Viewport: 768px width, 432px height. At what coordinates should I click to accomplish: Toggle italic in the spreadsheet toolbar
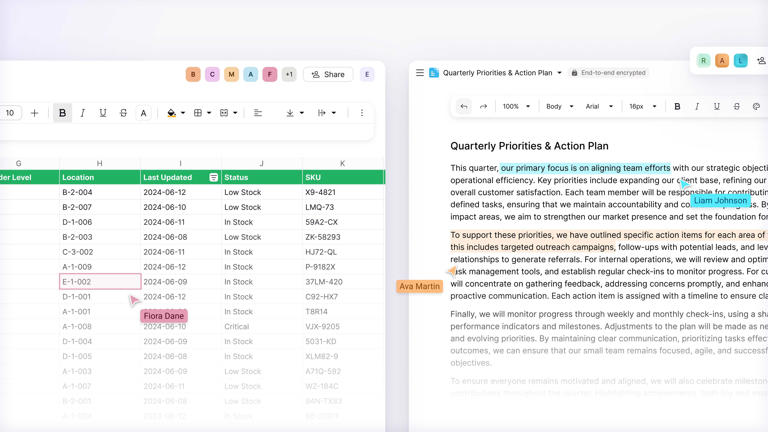pos(82,113)
